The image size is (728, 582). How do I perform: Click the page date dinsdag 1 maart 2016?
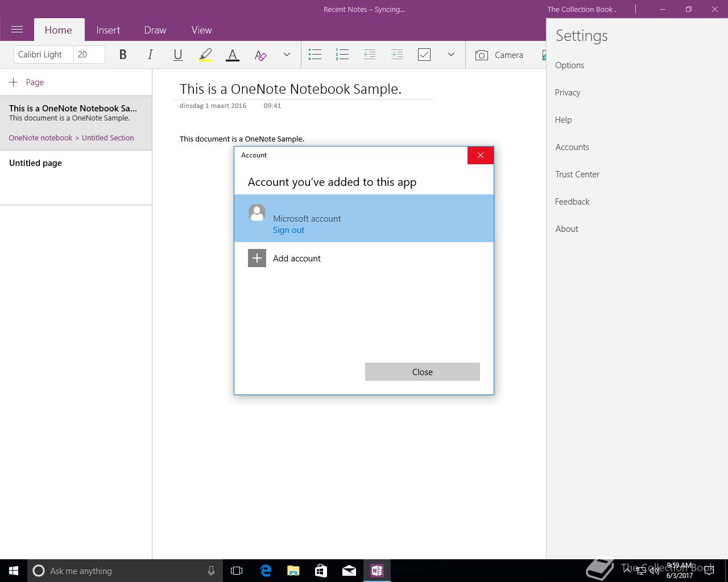click(x=213, y=106)
